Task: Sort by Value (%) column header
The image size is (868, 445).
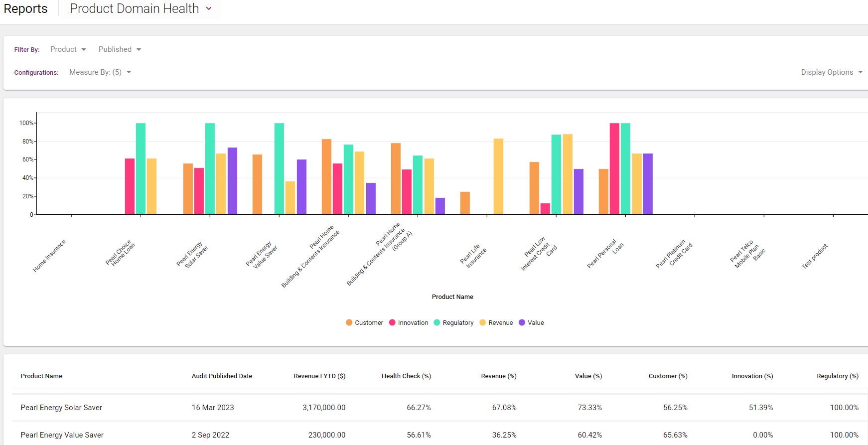Action: (588, 376)
